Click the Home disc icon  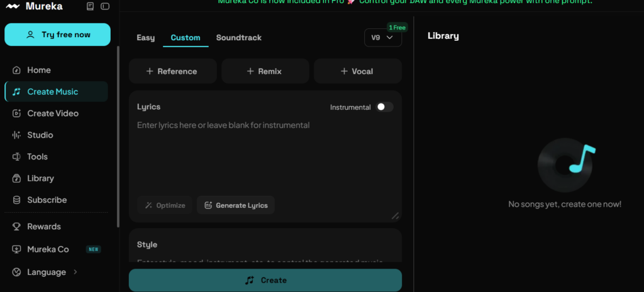click(x=16, y=70)
